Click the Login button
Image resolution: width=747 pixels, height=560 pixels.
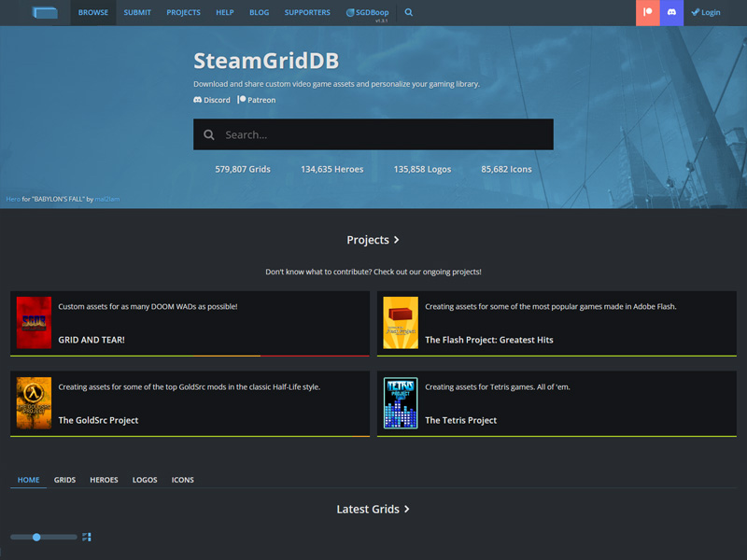click(707, 12)
